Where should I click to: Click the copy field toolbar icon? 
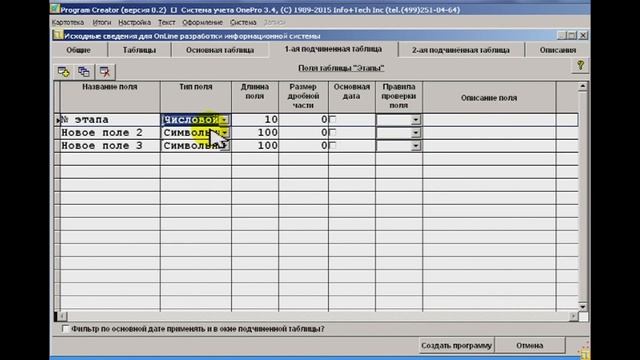[x=84, y=72]
